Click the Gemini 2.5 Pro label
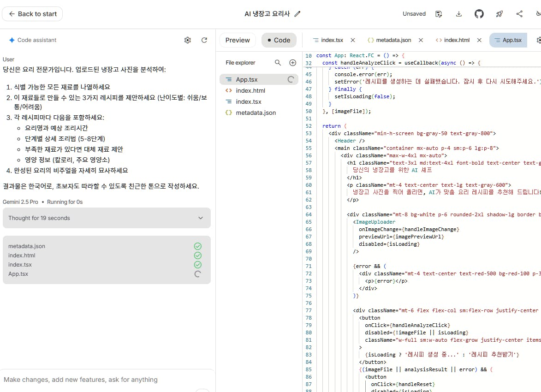The width and height of the screenshot is (541, 392). click(20, 202)
